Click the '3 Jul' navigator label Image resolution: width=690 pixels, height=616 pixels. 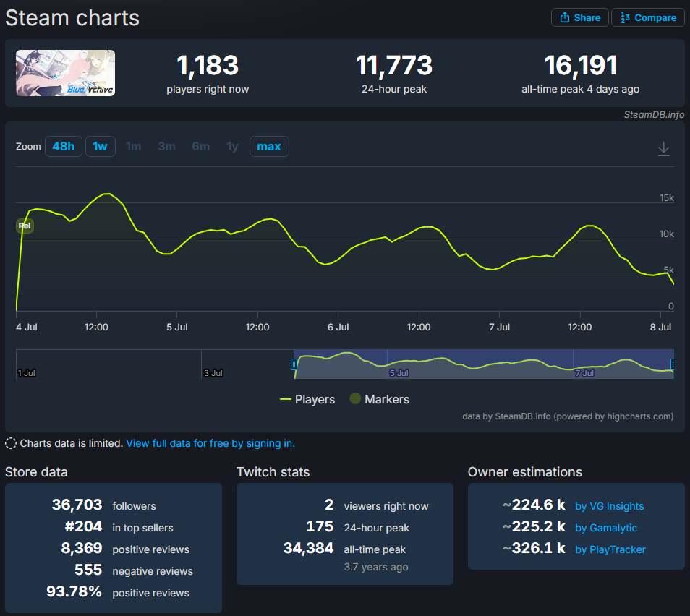(213, 373)
